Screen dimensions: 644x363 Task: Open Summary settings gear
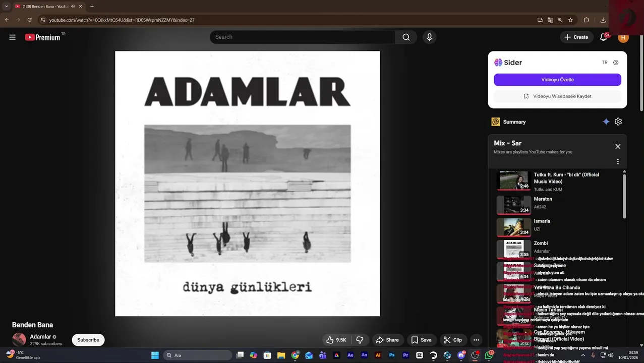click(618, 122)
